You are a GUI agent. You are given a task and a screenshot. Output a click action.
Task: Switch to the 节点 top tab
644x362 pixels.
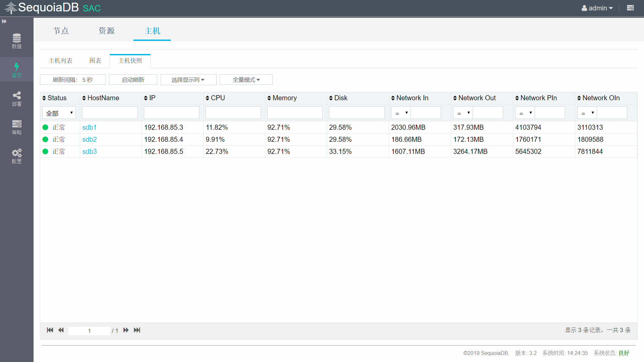(61, 31)
